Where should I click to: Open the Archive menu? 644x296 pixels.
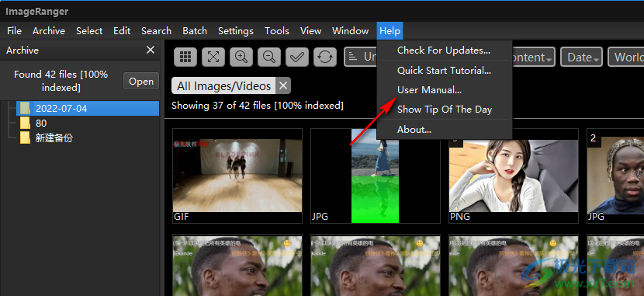[x=49, y=31]
